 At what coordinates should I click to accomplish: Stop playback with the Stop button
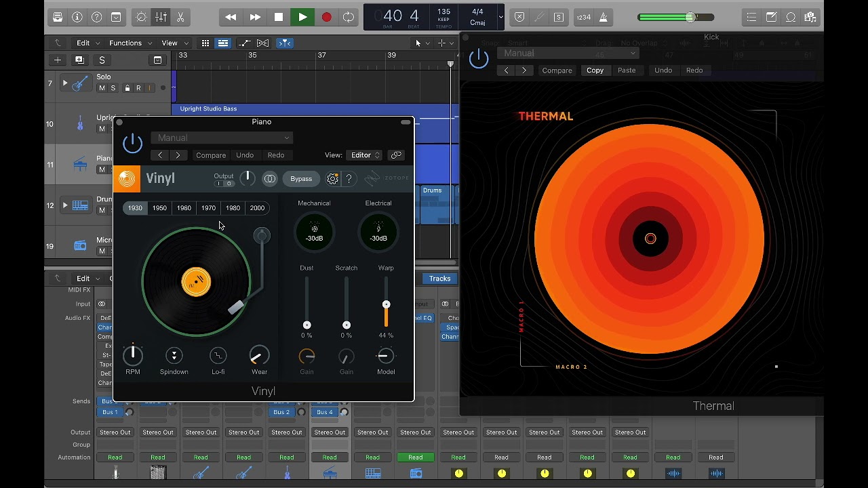click(279, 17)
